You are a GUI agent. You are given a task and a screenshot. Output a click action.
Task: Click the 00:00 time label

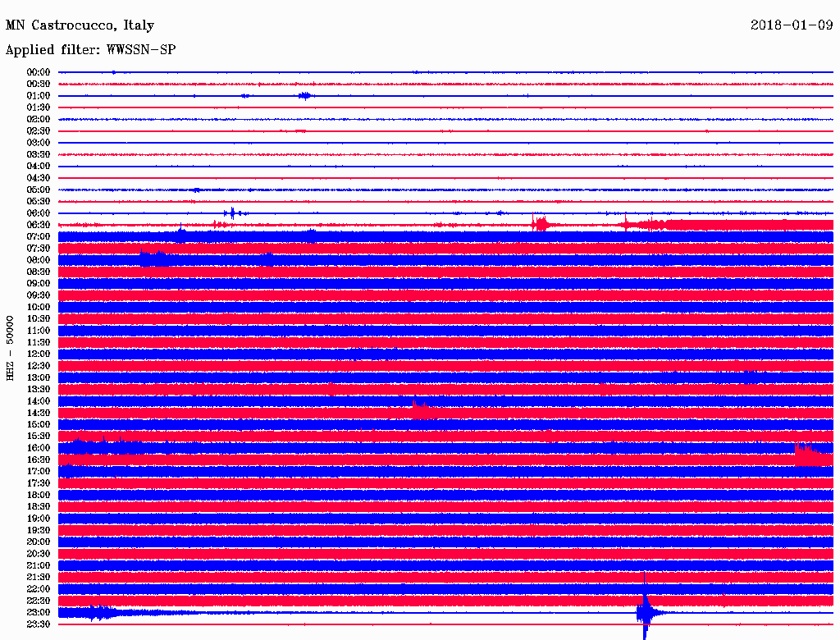pyautogui.click(x=38, y=72)
